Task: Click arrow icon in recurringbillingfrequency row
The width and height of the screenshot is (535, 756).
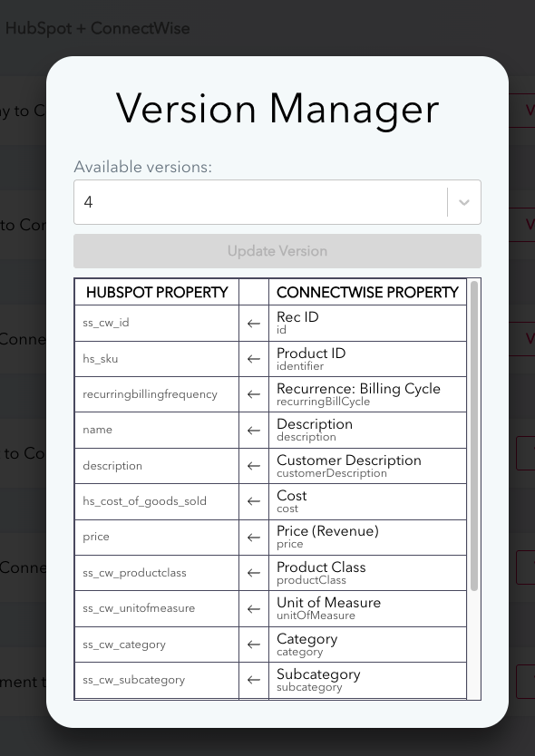Action: 254,394
